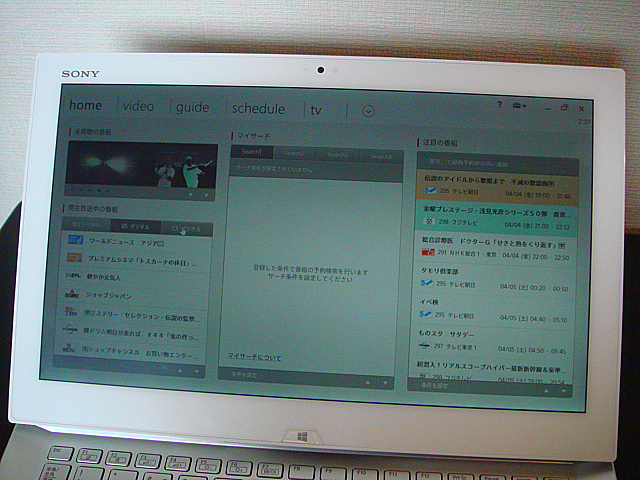
Task: Select the Search4 tab in マイサーチ
Action: 381,157
